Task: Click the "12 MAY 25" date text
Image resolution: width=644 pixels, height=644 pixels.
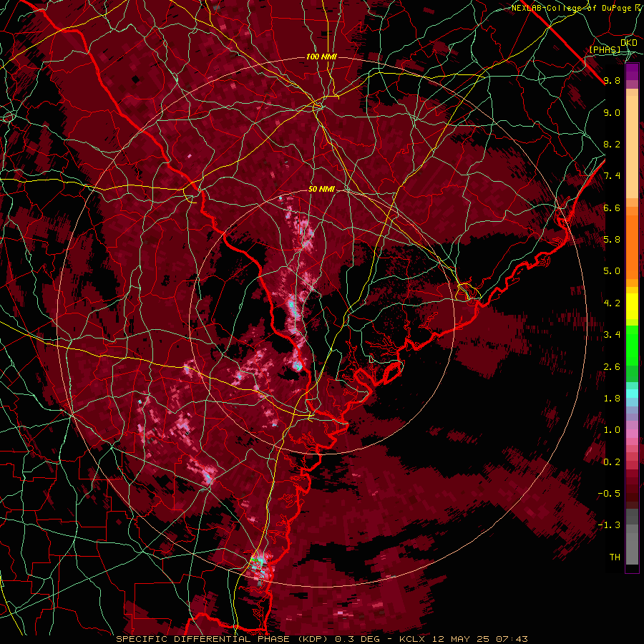Action: (462, 639)
